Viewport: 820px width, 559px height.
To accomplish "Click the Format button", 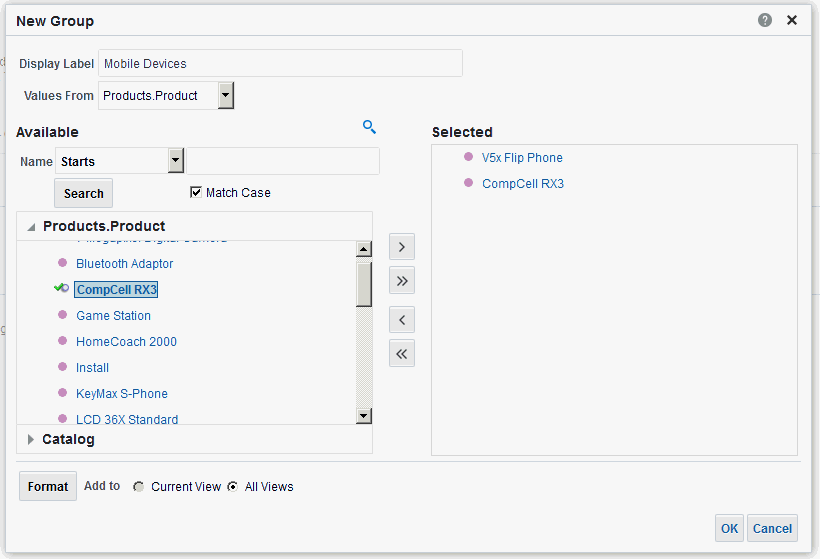I will [x=48, y=487].
